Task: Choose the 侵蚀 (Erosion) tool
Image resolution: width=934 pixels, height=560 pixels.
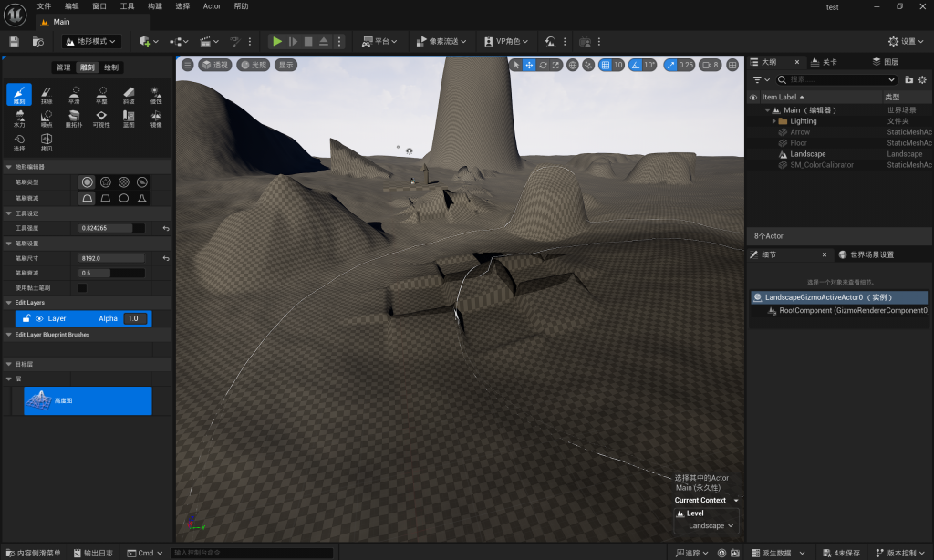Action: point(156,95)
